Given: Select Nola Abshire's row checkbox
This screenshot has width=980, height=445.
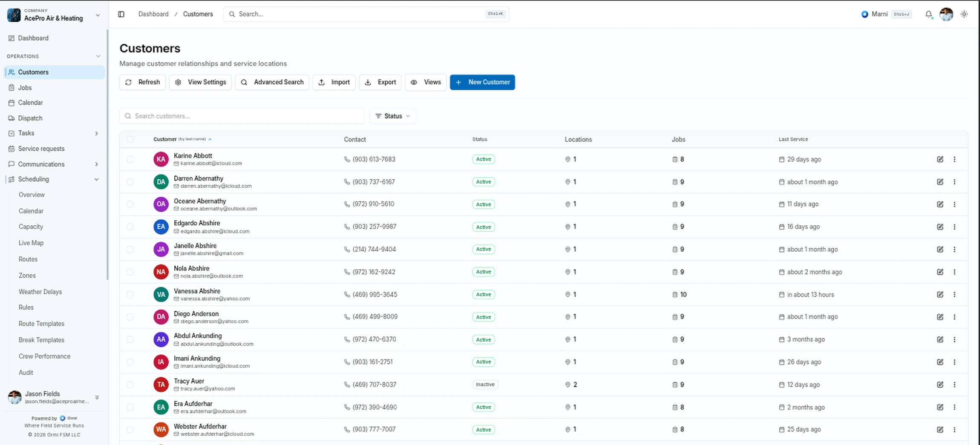Looking at the screenshot, I should (x=130, y=272).
